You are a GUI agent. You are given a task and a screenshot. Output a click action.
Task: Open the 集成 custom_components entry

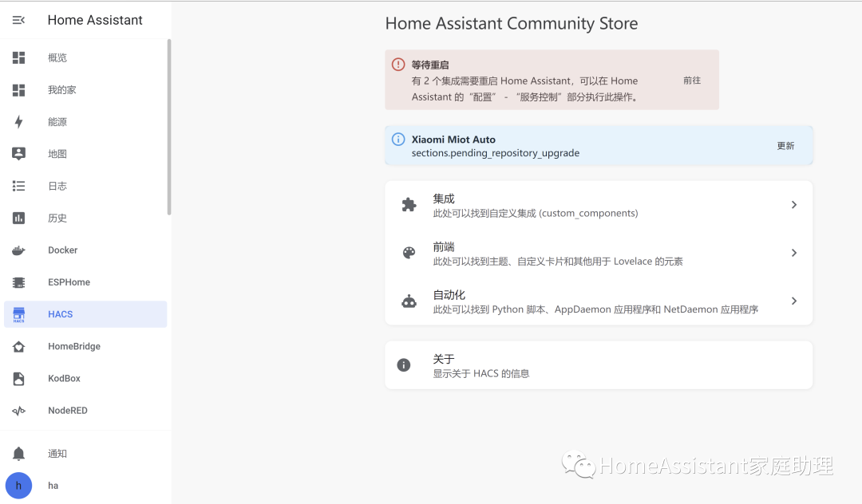click(x=599, y=205)
